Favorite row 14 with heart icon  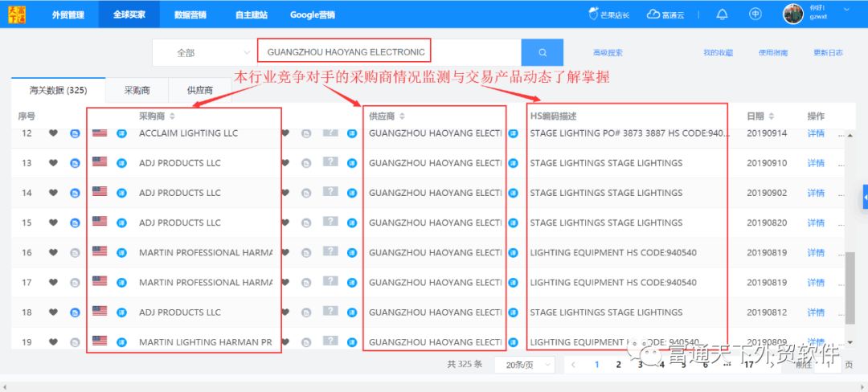[x=53, y=193]
